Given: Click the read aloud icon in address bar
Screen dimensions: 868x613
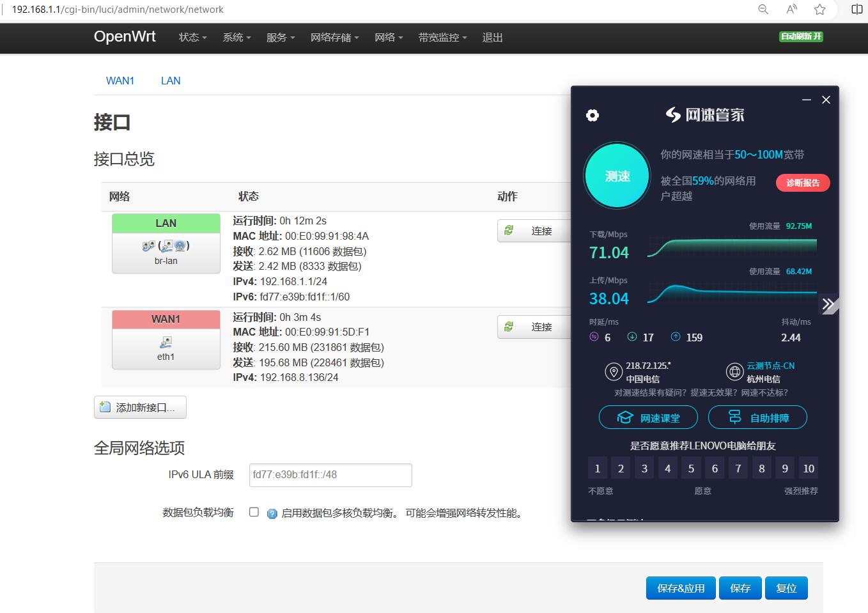Looking at the screenshot, I should point(792,9).
